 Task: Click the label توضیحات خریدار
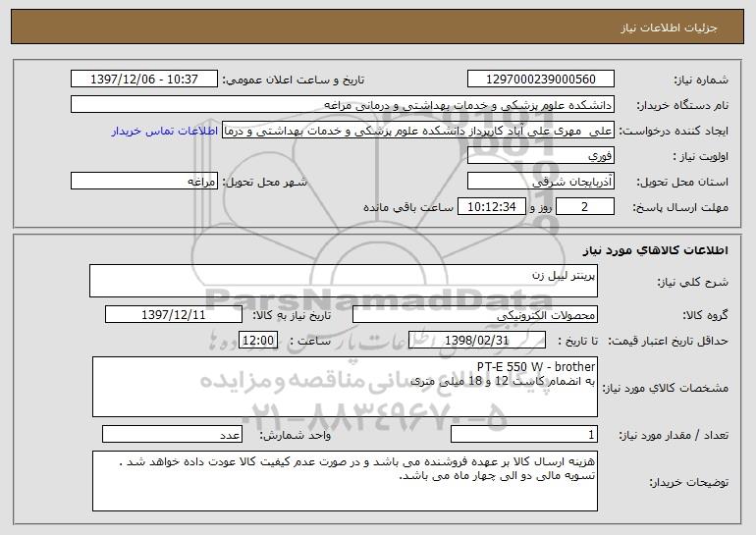(688, 482)
